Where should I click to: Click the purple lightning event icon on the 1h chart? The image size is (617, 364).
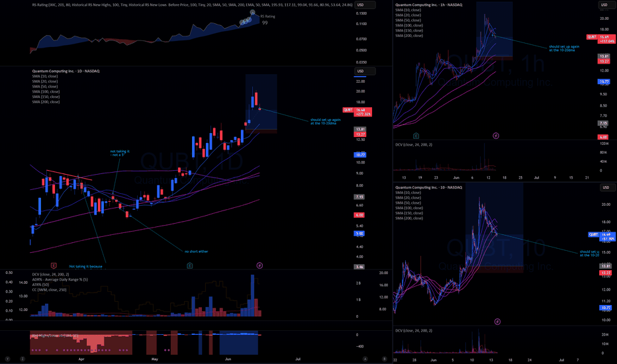pyautogui.click(x=496, y=136)
